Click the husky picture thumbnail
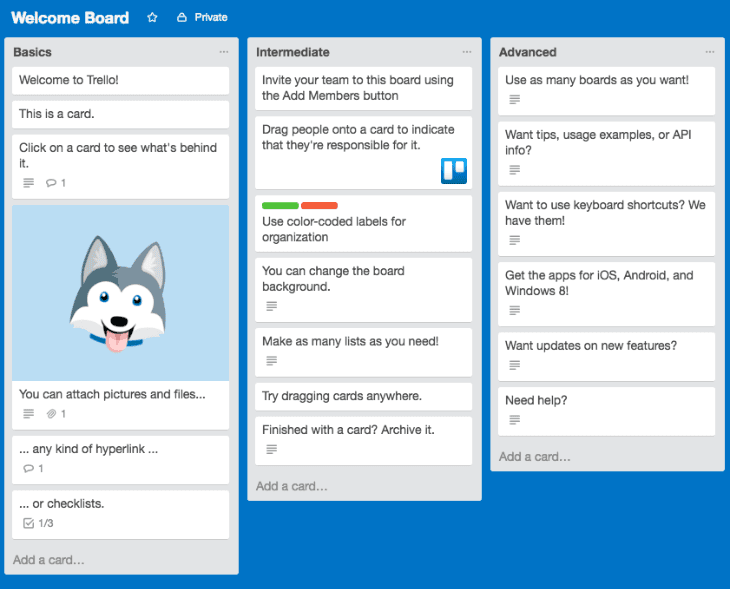730x589 pixels. (121, 293)
